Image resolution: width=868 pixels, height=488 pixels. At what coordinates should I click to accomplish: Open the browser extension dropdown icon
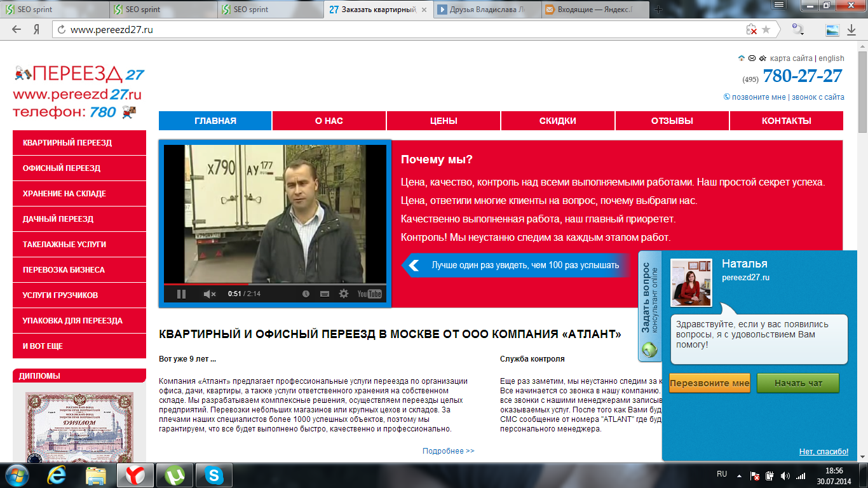(x=798, y=29)
